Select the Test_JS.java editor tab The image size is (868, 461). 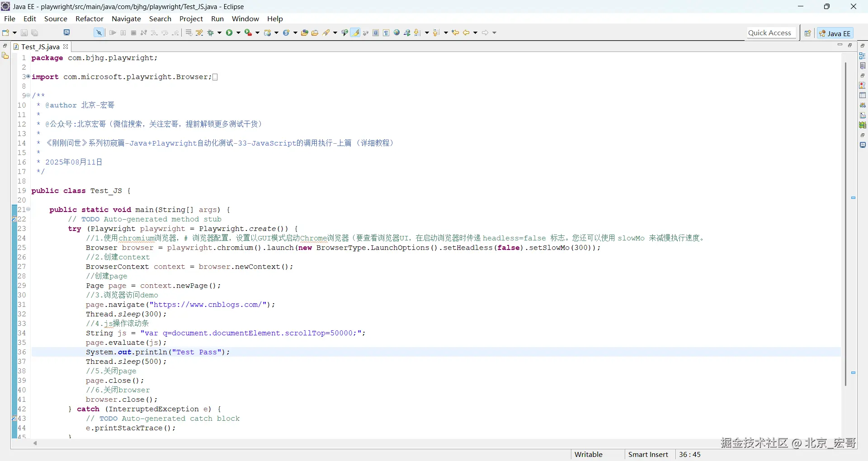40,47
